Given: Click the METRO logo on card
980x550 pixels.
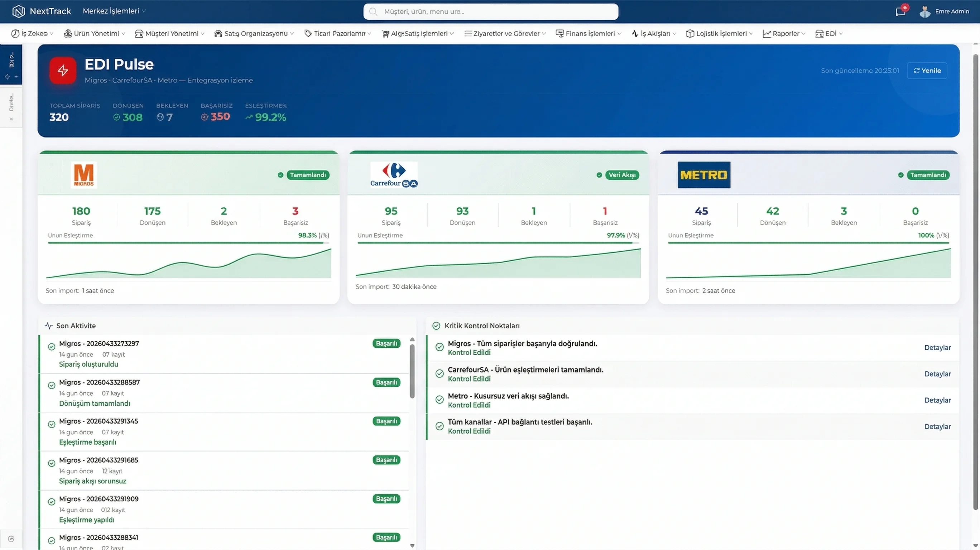Looking at the screenshot, I should tap(704, 175).
